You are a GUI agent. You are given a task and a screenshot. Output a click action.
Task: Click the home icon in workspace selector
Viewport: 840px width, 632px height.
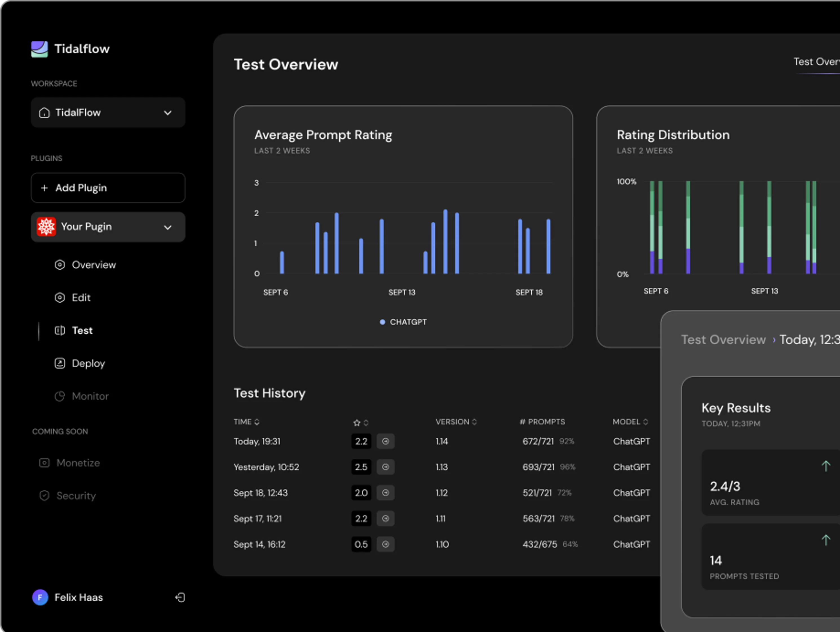pos(45,113)
